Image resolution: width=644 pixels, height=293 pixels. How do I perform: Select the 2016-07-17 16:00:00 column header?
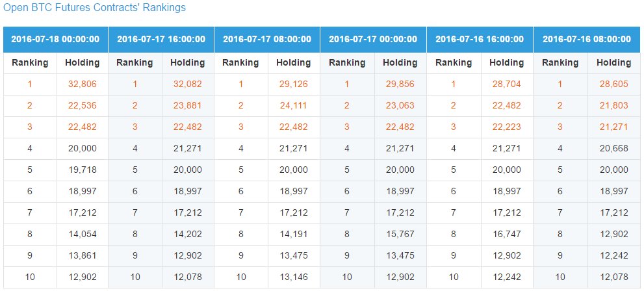[x=161, y=40]
